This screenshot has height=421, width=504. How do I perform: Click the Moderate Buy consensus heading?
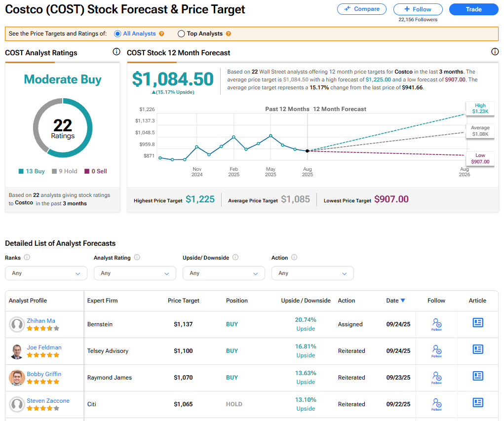point(63,79)
